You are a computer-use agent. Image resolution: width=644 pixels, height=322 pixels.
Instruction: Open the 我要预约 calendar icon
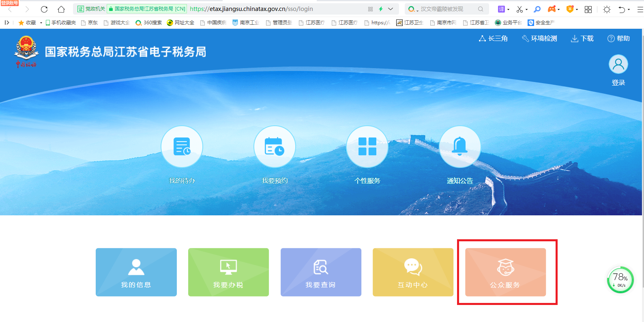point(275,147)
